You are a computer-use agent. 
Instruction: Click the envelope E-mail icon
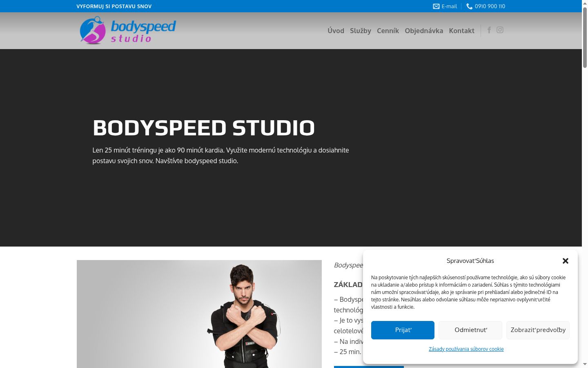pyautogui.click(x=436, y=6)
